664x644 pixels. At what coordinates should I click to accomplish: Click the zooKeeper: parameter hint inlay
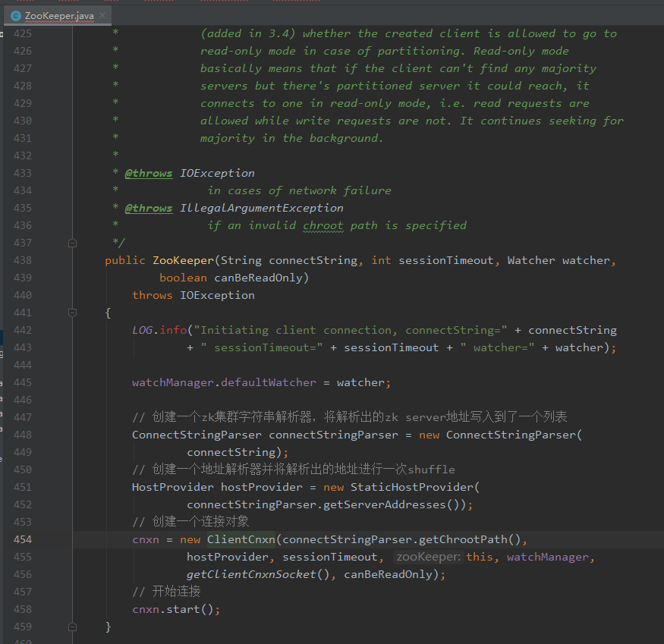click(x=428, y=557)
